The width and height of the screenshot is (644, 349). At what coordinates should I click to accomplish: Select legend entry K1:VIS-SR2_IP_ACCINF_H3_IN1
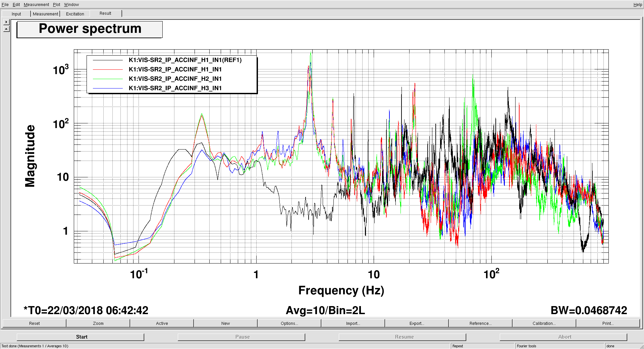pos(175,88)
